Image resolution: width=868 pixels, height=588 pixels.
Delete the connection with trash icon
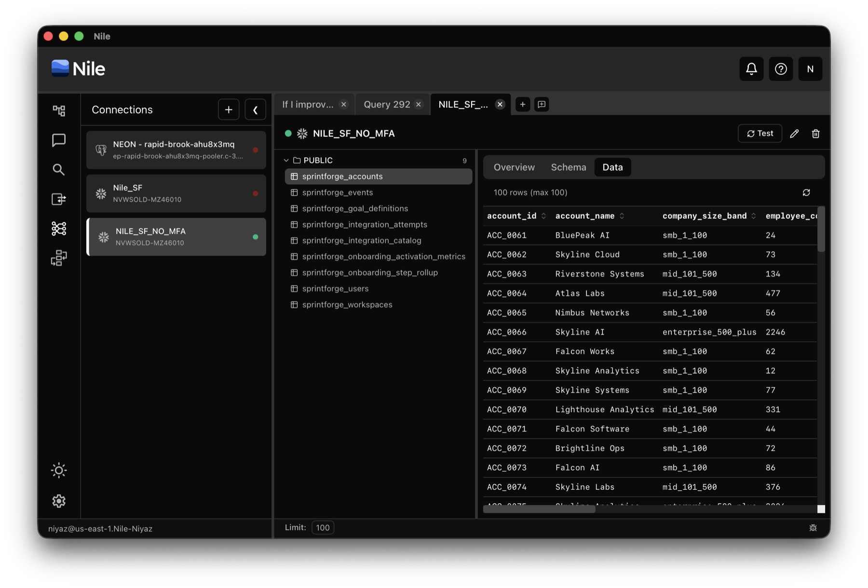tap(815, 134)
